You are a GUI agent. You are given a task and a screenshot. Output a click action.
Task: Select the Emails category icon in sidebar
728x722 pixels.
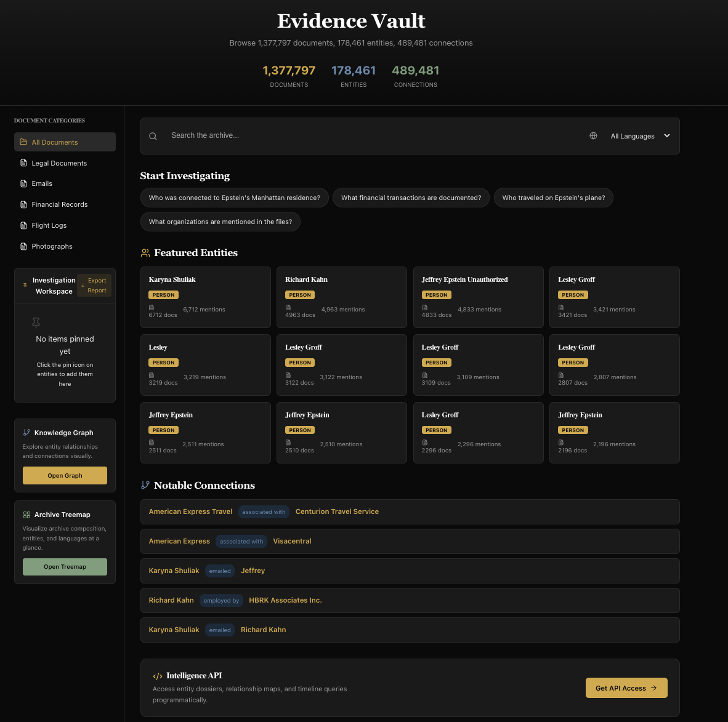(23, 183)
